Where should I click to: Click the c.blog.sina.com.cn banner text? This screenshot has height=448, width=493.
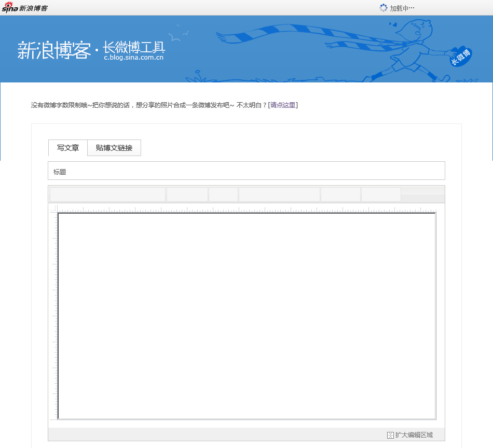(133, 58)
